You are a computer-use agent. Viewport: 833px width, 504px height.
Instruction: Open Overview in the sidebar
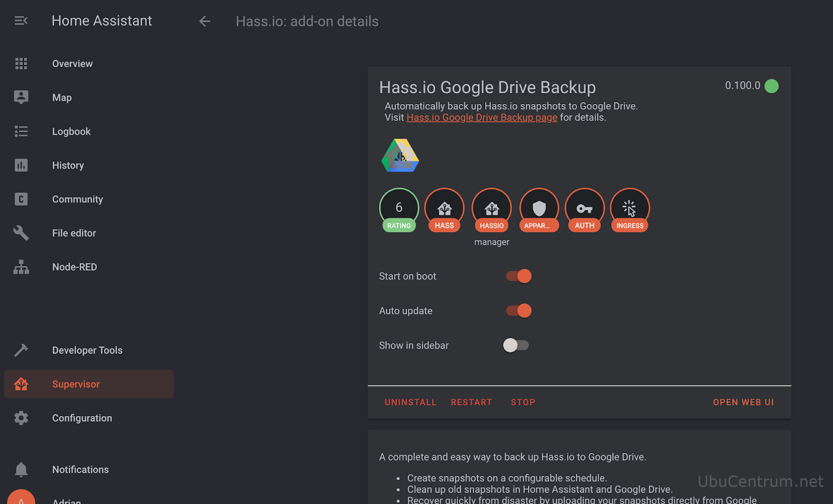pos(89,64)
